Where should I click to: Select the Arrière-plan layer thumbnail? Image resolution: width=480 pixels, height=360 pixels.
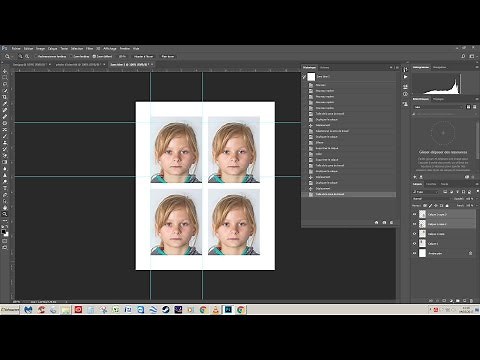pyautogui.click(x=422, y=253)
